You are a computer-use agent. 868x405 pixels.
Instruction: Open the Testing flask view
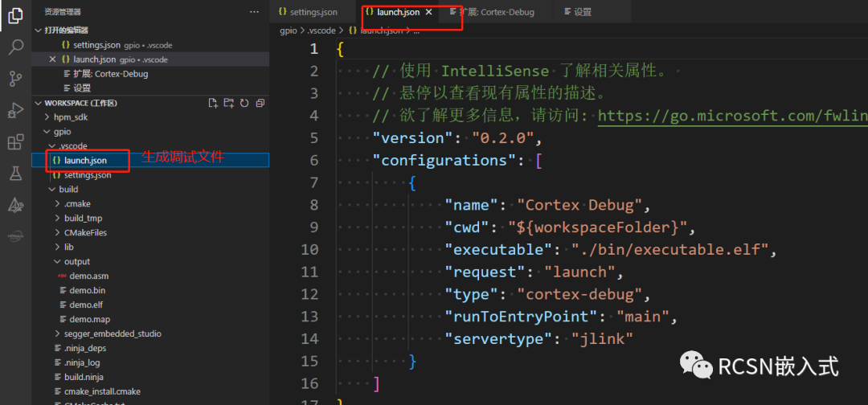point(15,174)
